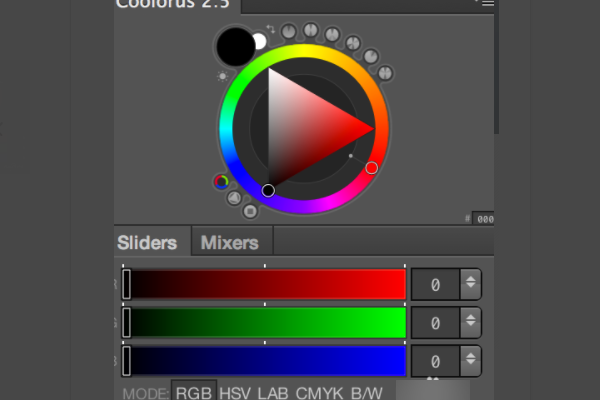The height and width of the screenshot is (400, 600).
Task: Choose the RGB mode button
Action: click(194, 393)
